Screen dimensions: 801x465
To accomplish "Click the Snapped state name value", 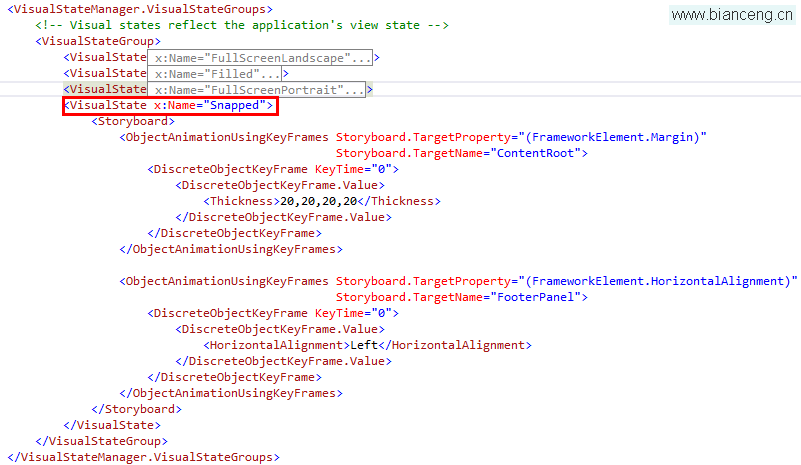I will coord(234,105).
